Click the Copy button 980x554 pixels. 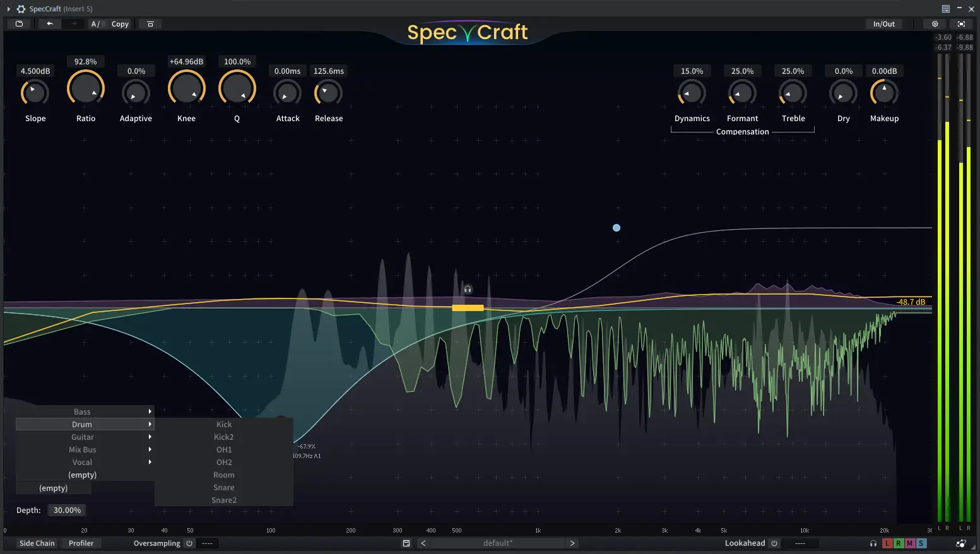click(120, 24)
